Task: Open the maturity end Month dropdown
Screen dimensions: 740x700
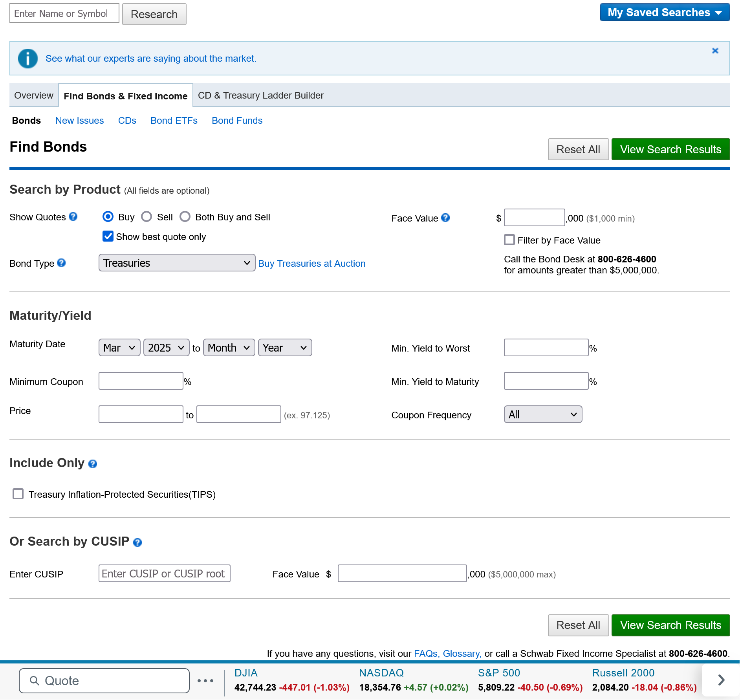Action: pos(229,348)
